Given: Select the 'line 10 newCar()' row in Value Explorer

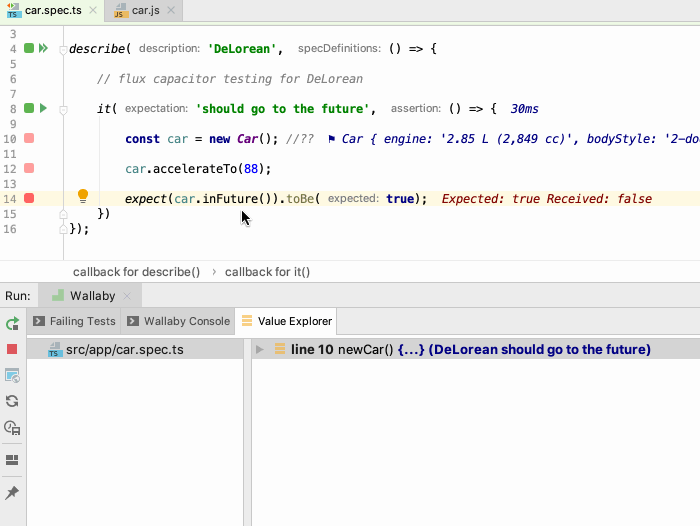Looking at the screenshot, I should [x=476, y=349].
